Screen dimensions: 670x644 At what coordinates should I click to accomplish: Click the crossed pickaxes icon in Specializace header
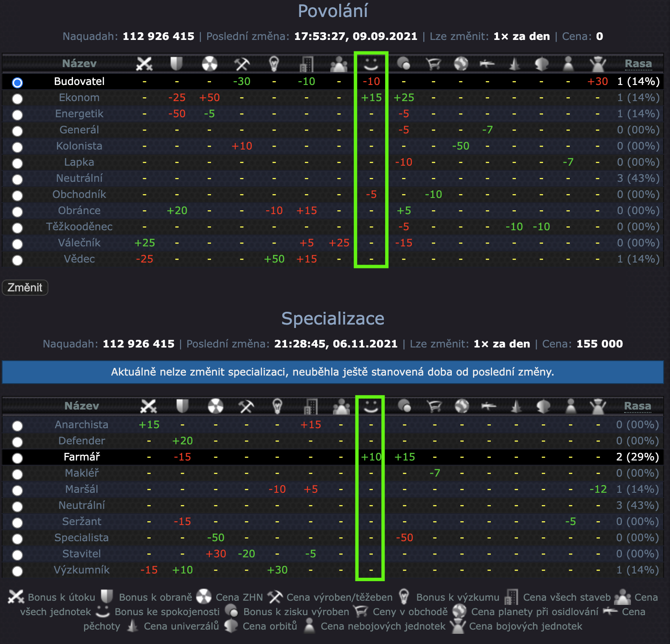tap(246, 406)
